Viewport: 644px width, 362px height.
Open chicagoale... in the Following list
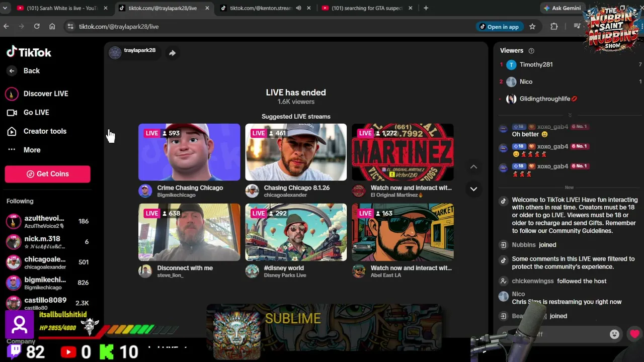coord(48,262)
